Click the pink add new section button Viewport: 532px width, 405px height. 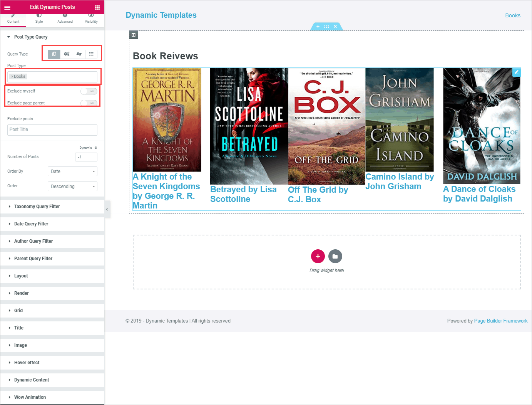coord(318,256)
